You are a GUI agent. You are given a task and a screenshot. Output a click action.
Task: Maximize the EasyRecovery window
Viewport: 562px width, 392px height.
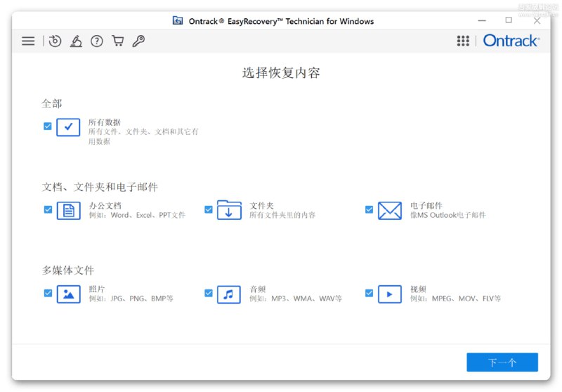coord(509,20)
